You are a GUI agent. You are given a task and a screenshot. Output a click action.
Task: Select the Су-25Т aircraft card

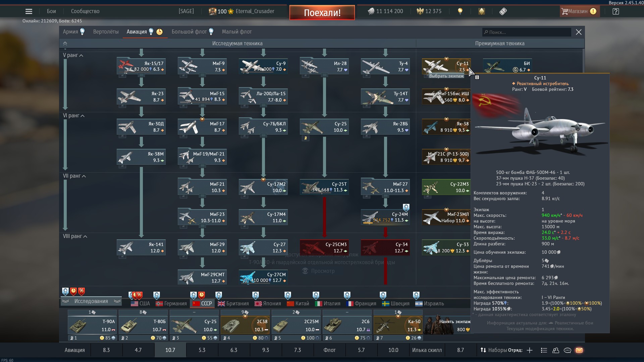pyautogui.click(x=324, y=187)
